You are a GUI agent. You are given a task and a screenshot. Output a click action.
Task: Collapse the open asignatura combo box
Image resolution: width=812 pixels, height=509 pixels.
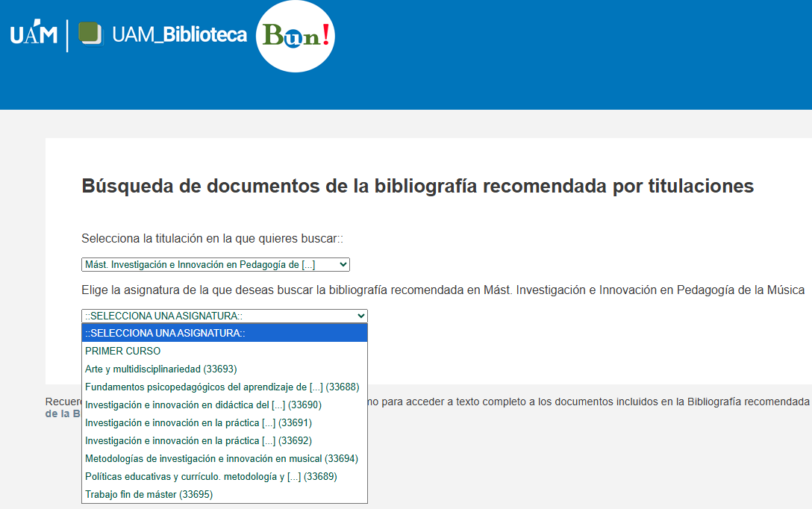(x=224, y=316)
